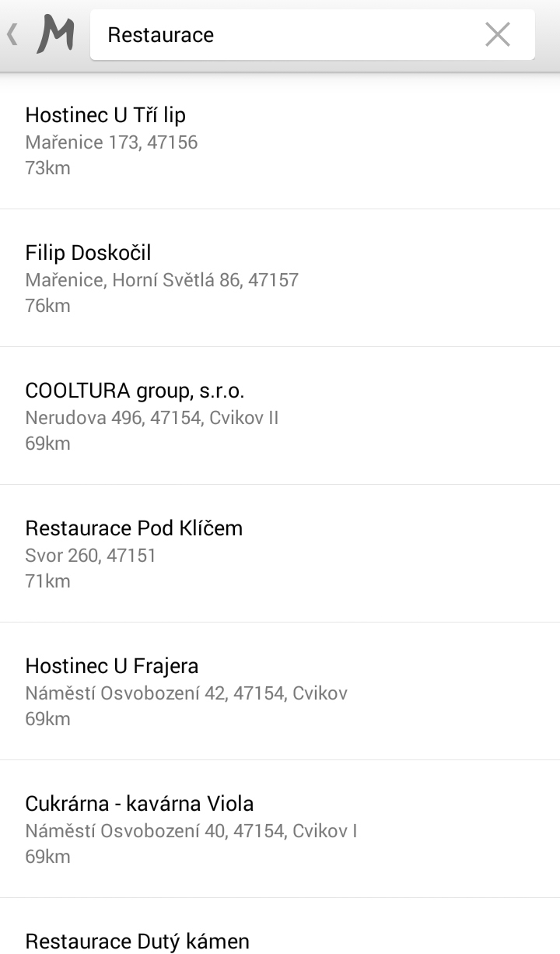560x954 pixels.
Task: Open Hostinec U Frajera listing
Action: 112,666
